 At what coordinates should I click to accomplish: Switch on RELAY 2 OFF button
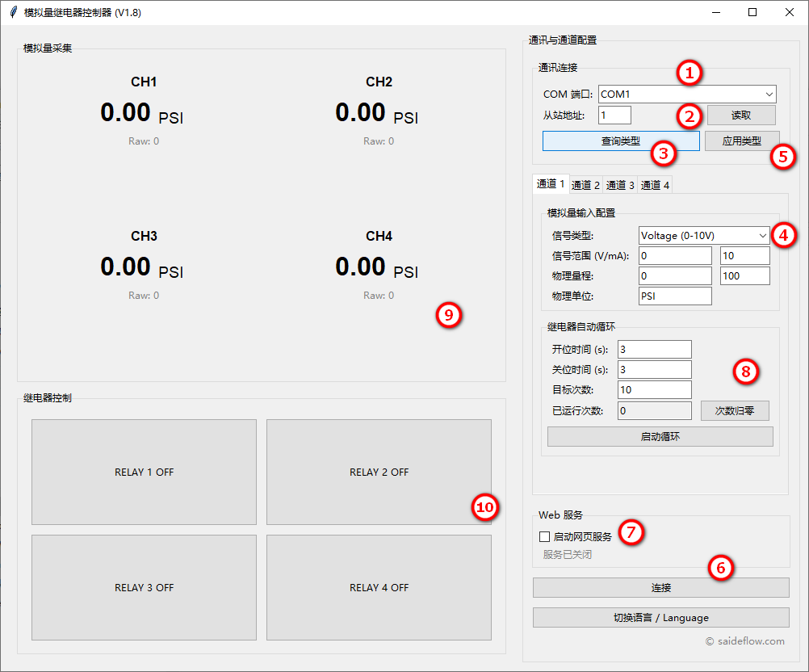tap(379, 472)
